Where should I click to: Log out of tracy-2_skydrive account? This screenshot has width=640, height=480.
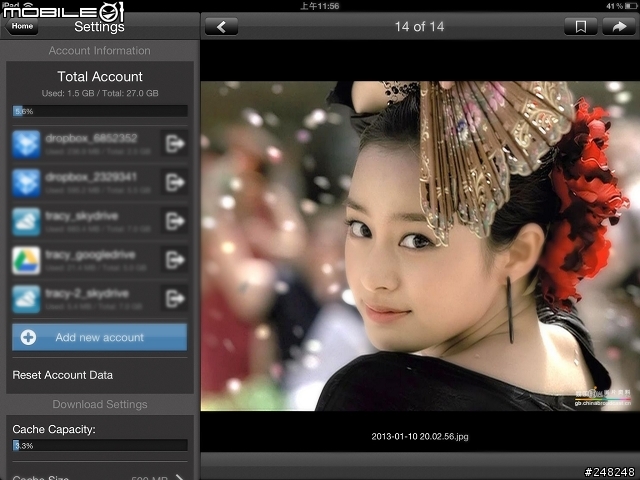click(x=175, y=299)
